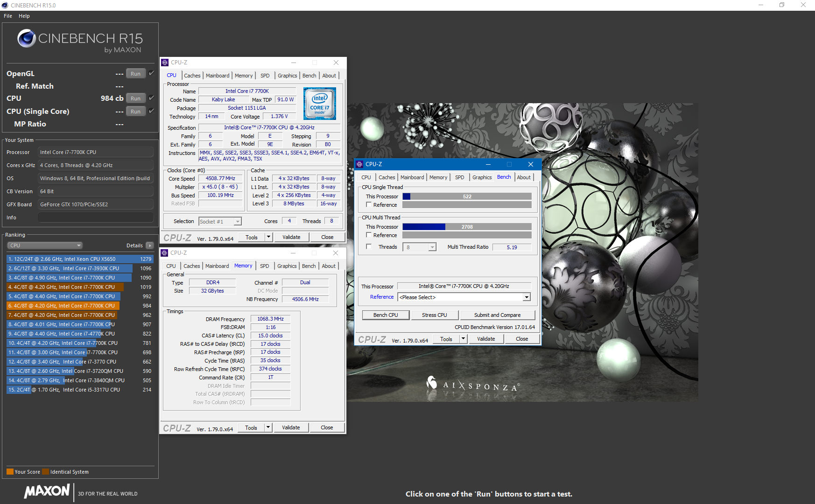Image resolution: width=815 pixels, height=504 pixels.
Task: Run the CPU Single Core benchmark
Action: coord(135,112)
